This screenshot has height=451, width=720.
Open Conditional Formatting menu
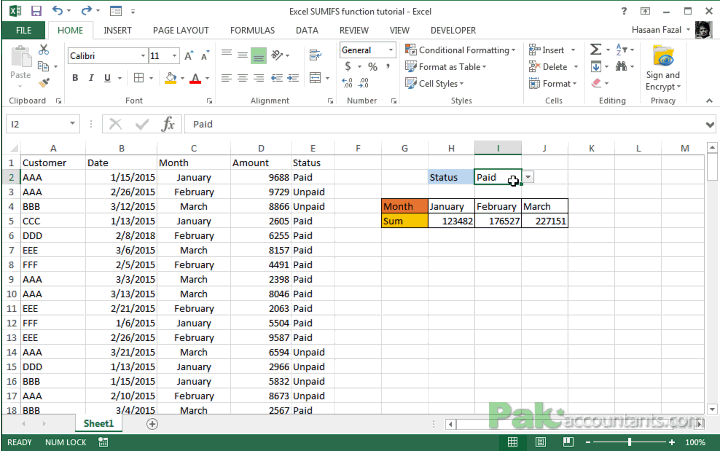[461, 50]
